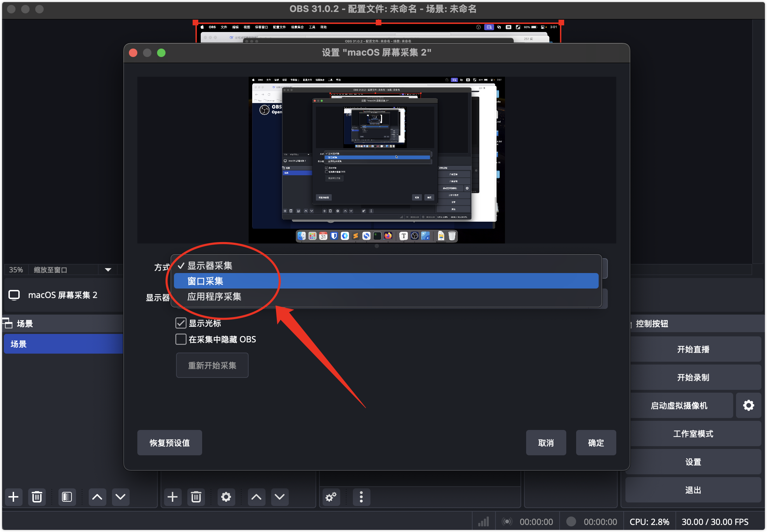Image resolution: width=767 pixels, height=532 pixels.
Task: Remove the selected scene via trash icon
Action: click(37, 497)
